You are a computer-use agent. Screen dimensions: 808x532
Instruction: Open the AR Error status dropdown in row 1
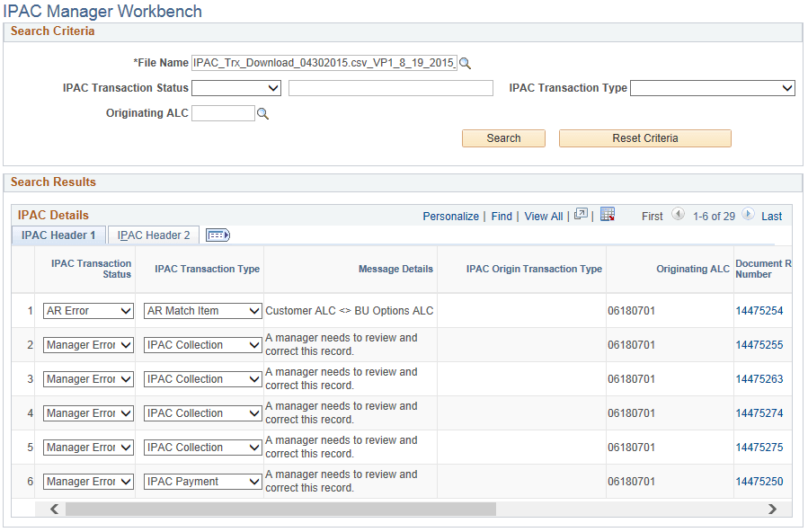pos(87,310)
